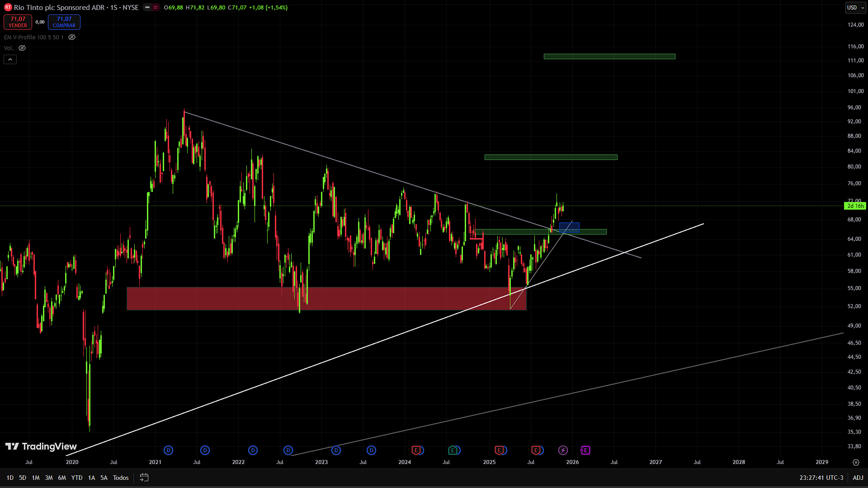Open the go-to-date calendar icon

coord(144,478)
